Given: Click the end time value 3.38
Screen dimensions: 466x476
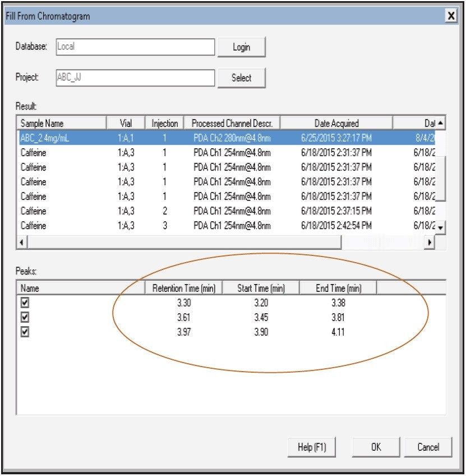Looking at the screenshot, I should tap(338, 303).
